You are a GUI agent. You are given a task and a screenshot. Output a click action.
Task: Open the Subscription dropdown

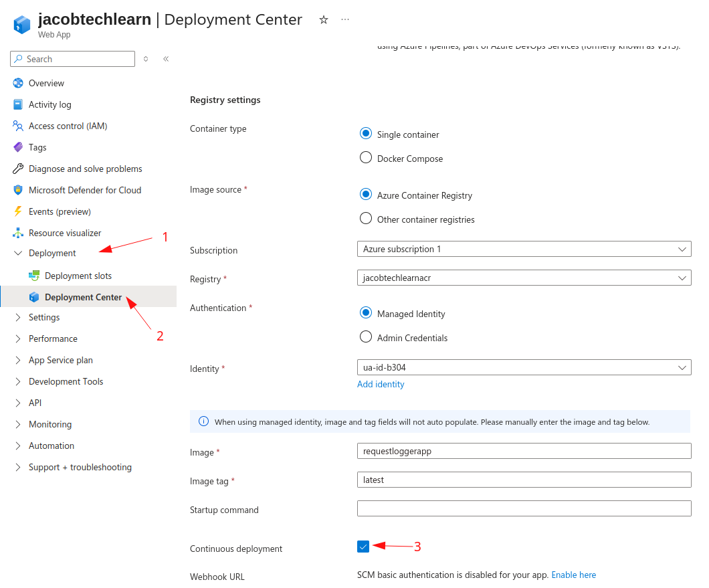524,249
